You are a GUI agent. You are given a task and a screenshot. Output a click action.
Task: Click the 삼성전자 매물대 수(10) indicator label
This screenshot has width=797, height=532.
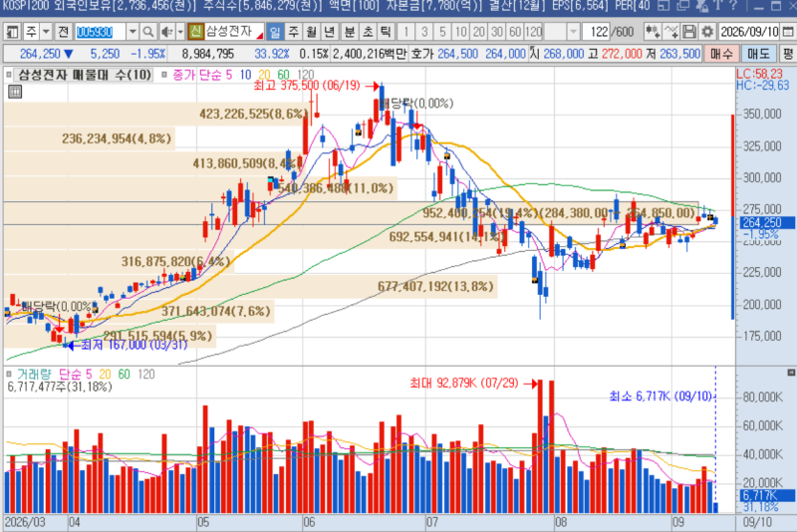[x=85, y=75]
